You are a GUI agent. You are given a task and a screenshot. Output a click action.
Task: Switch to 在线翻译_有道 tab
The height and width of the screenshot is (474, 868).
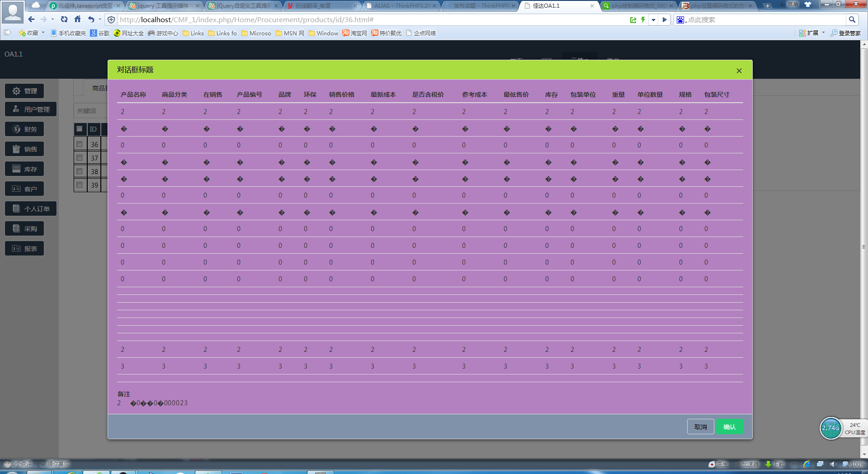(321, 6)
